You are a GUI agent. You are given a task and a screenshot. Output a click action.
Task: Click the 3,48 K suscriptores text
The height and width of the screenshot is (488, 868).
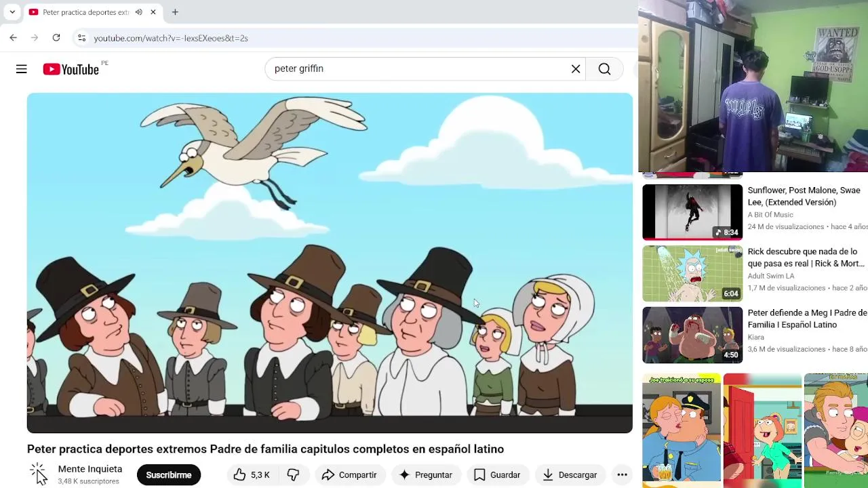[x=88, y=481]
